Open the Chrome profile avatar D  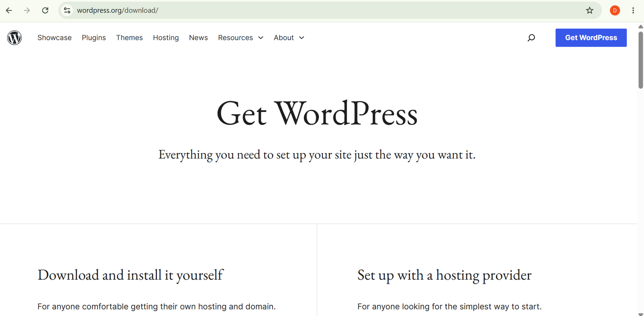click(x=615, y=10)
